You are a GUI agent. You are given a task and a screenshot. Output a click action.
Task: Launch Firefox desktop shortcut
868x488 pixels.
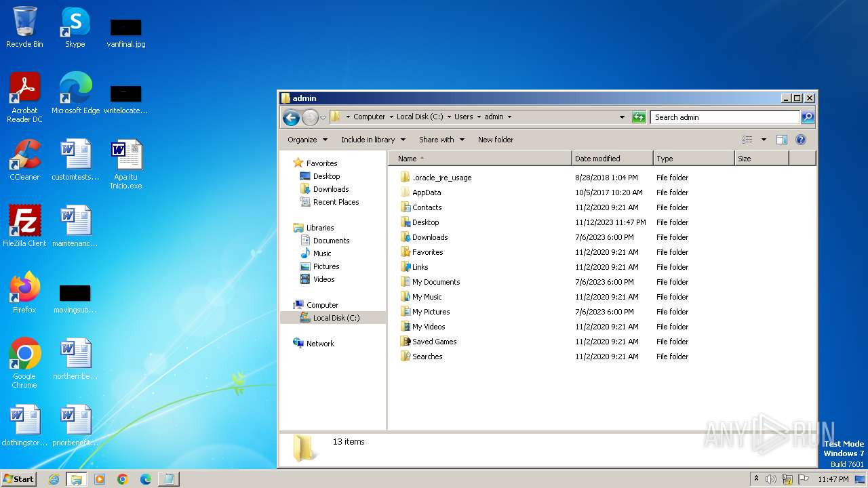24,293
